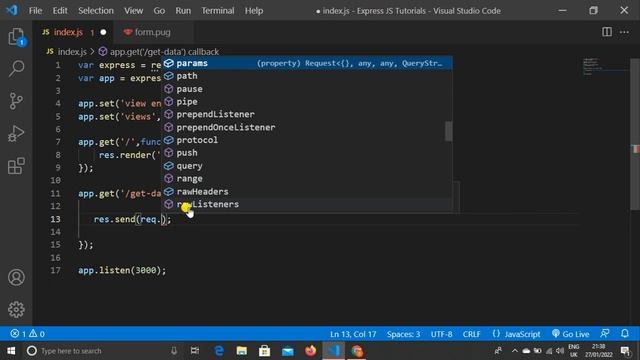Click the VS Code logo icon

pos(11,10)
